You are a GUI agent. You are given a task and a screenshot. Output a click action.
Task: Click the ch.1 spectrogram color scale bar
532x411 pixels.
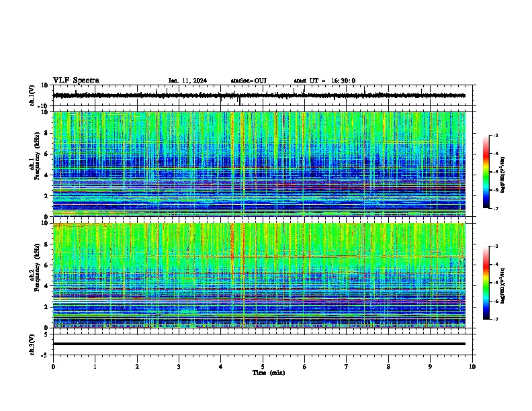[x=486, y=172]
